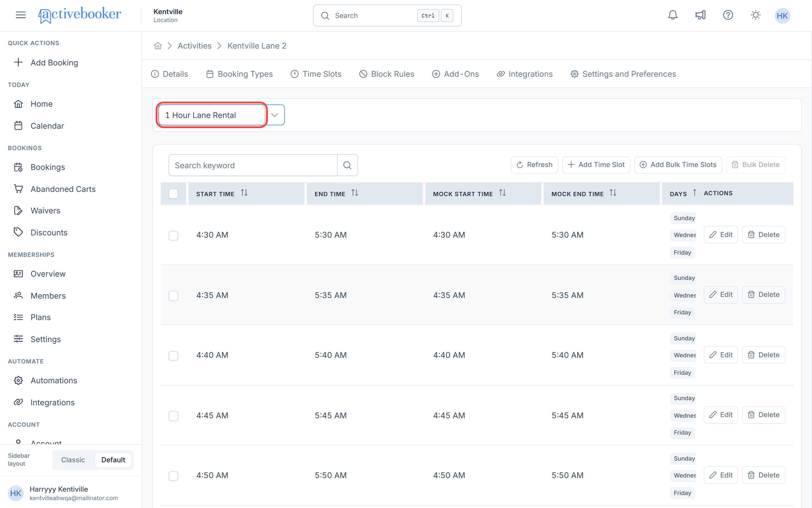The image size is (812, 508).
Task: Switch to the Add-Ons tab
Action: (455, 74)
